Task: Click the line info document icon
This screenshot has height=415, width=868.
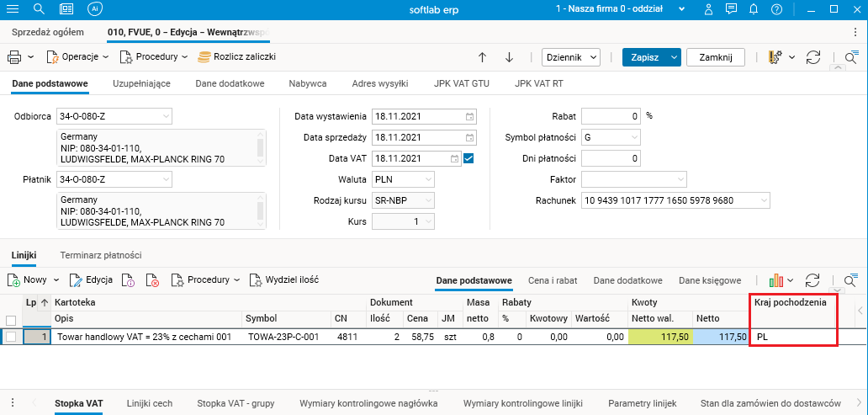Action: coord(128,280)
